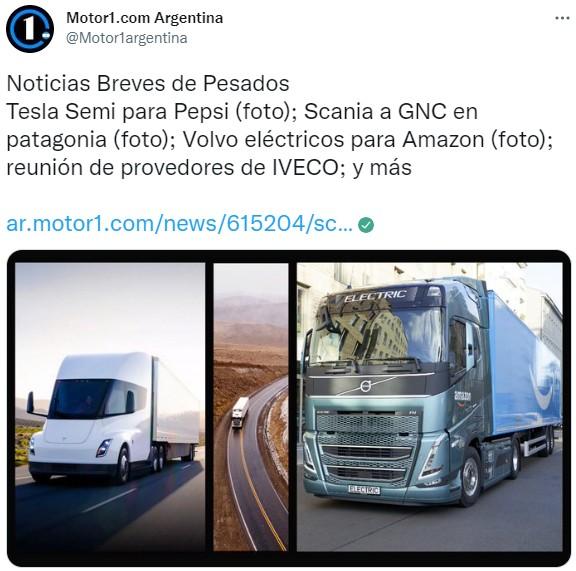This screenshot has height=571, width=576.
Task: Click the Volvo logo on truck grille
Action: click(x=365, y=386)
